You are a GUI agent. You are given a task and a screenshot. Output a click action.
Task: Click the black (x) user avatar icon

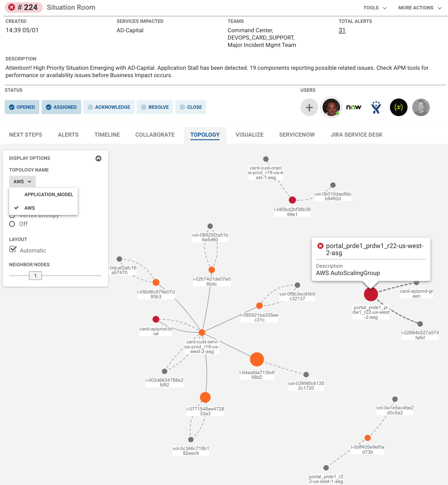click(x=398, y=107)
